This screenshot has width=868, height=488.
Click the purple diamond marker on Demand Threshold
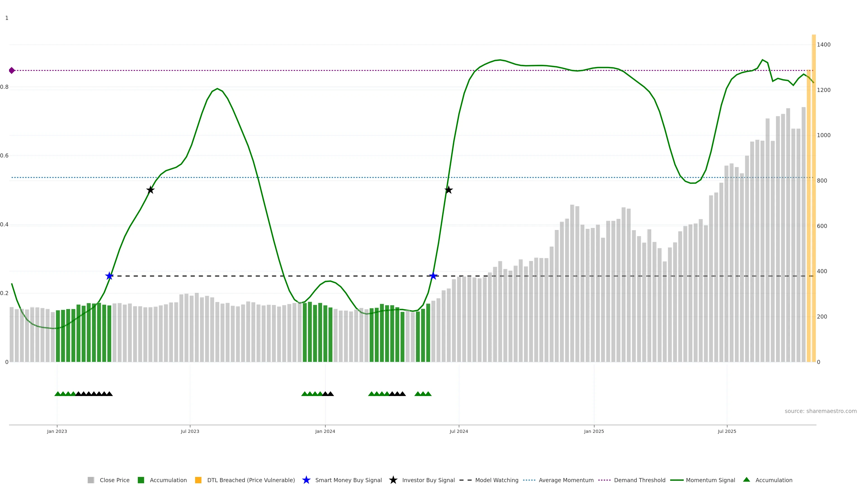pos(12,70)
